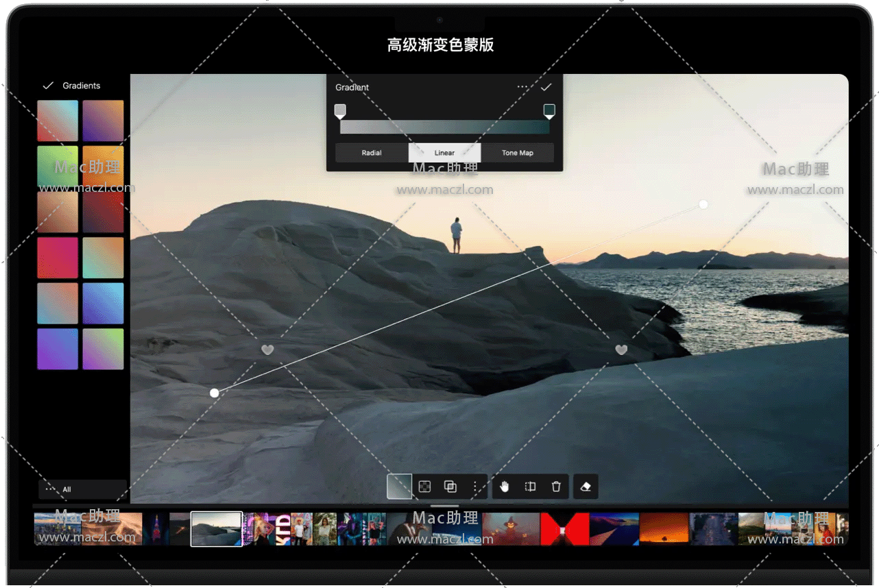Switch gradient type to Radial
The height and width of the screenshot is (588, 879).
pyautogui.click(x=372, y=153)
